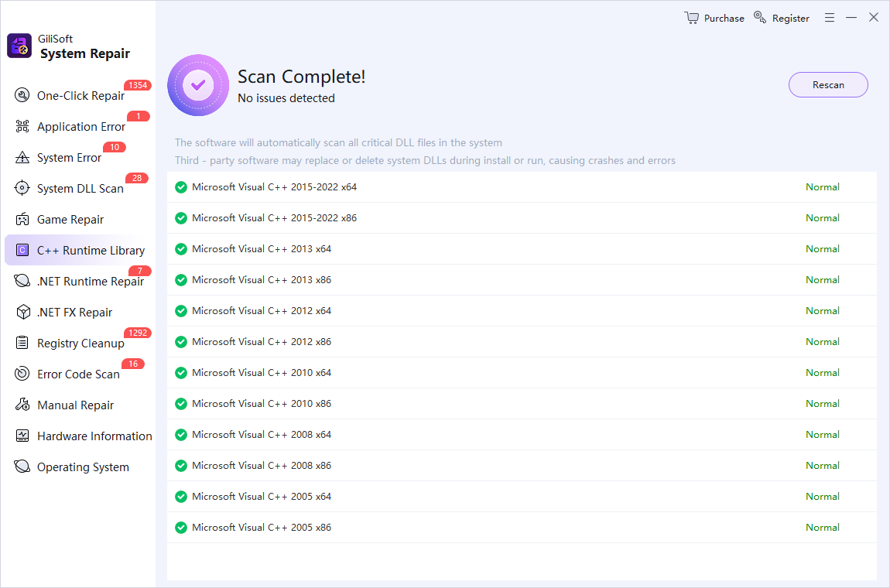Click Normal status of Visual C++ 2013 x64
The image size is (890, 588).
(x=823, y=248)
